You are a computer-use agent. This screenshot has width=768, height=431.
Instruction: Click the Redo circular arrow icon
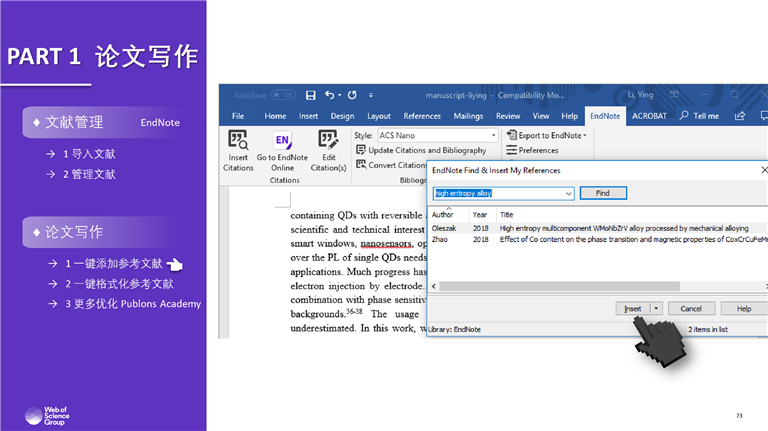[352, 95]
